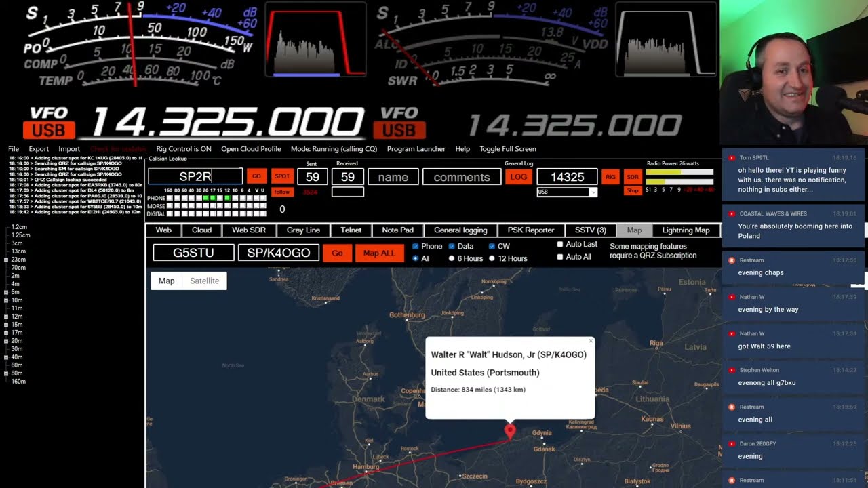The width and height of the screenshot is (868, 488).
Task: Expand the 6m band tree node
Action: (6, 292)
